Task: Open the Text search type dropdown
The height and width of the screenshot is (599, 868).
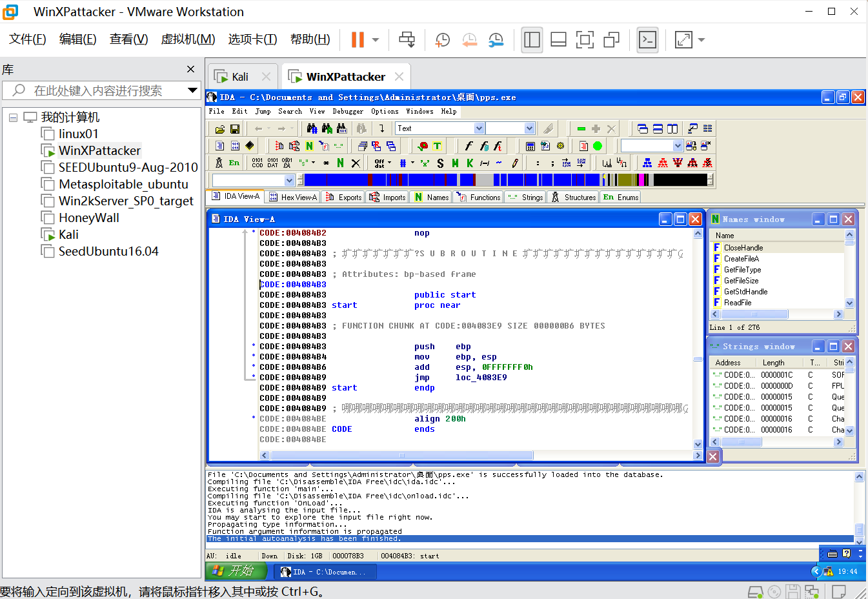Action: click(x=479, y=128)
